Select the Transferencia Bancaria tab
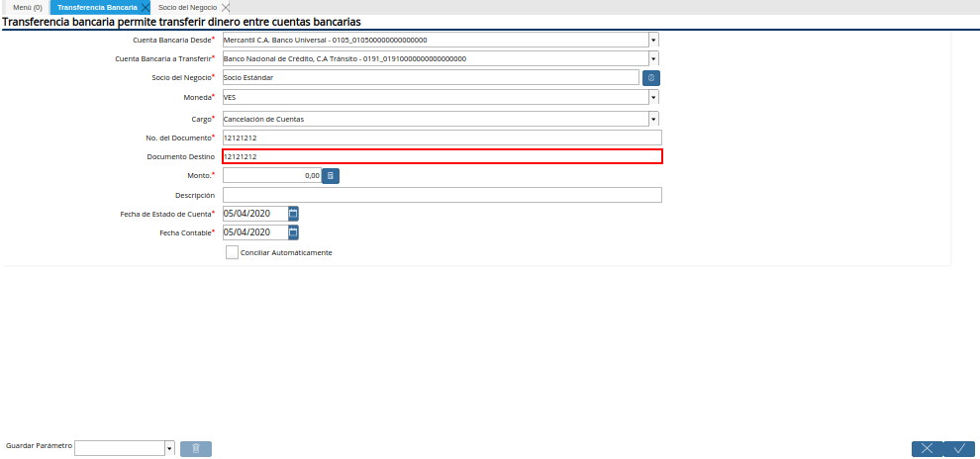980x459 pixels. [97, 8]
